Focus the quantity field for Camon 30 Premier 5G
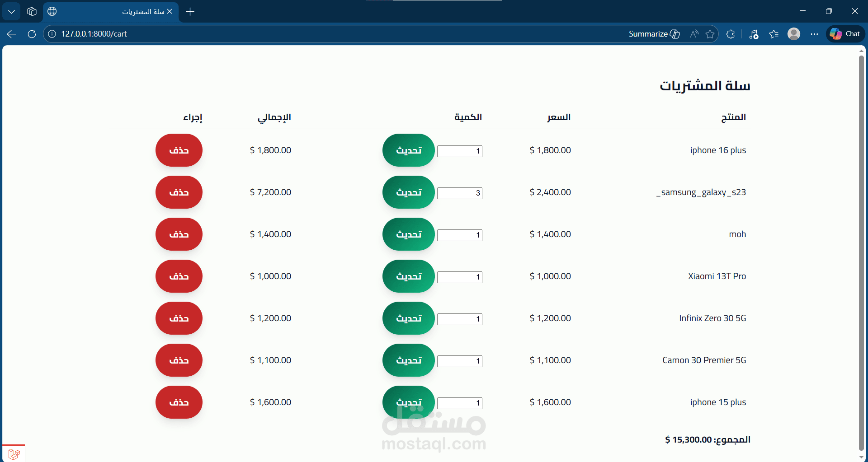 point(460,361)
